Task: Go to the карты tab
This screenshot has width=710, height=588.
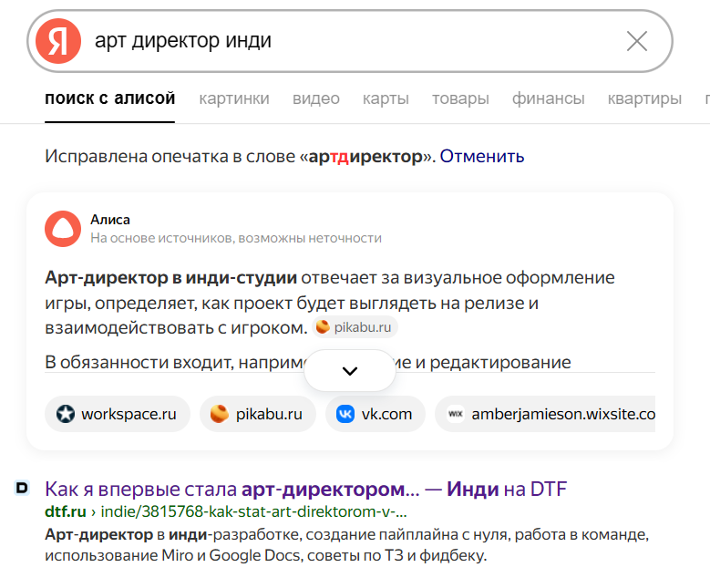Action: click(386, 98)
